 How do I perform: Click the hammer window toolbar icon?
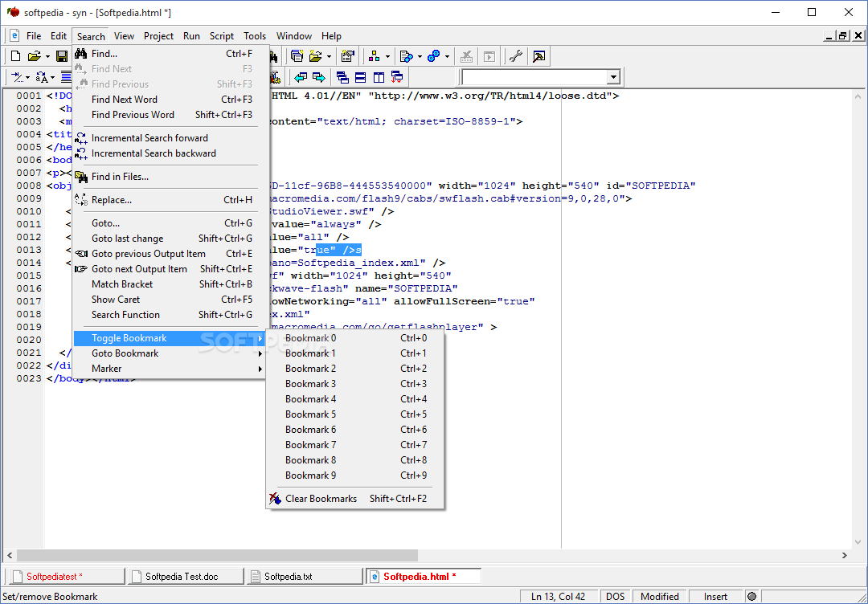coord(538,56)
